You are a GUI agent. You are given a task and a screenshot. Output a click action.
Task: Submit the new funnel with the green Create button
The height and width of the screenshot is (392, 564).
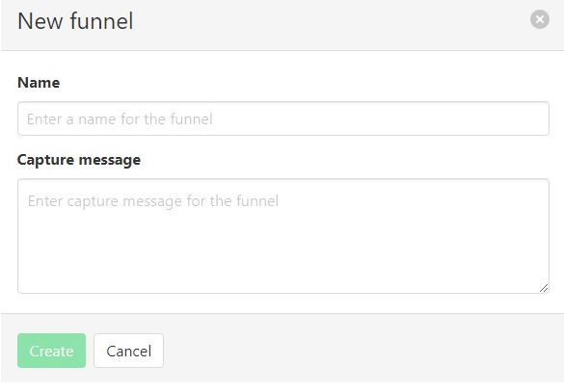(51, 351)
